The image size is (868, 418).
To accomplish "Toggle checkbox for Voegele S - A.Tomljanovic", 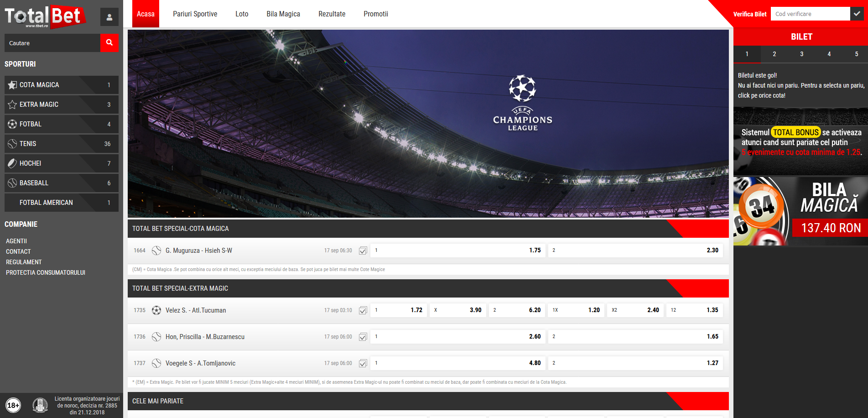I will [363, 363].
